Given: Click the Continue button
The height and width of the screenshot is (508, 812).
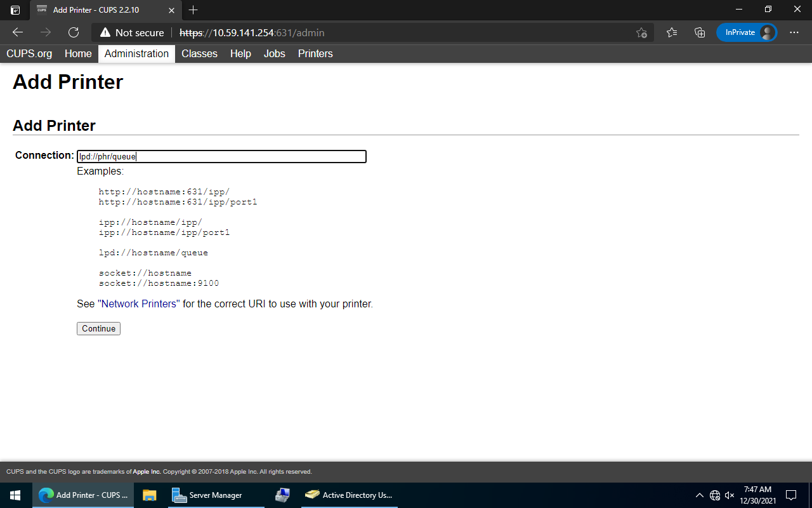Looking at the screenshot, I should tap(98, 328).
